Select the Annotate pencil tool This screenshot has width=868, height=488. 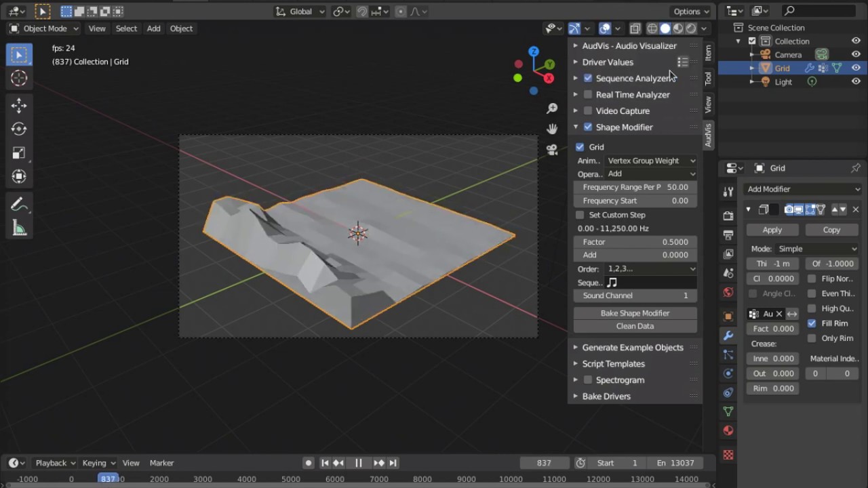tap(19, 204)
